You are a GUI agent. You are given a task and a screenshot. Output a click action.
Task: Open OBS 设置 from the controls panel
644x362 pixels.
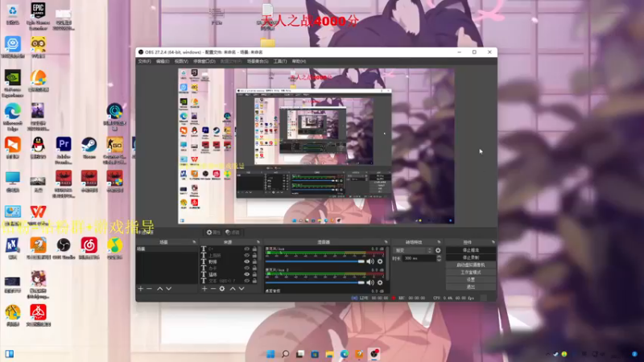click(x=471, y=279)
